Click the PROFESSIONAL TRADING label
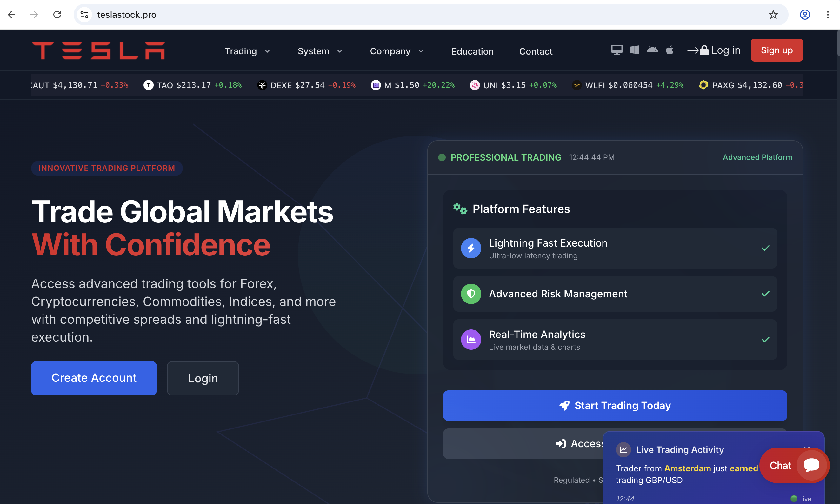Screen dimensions: 840x504 pos(506,157)
